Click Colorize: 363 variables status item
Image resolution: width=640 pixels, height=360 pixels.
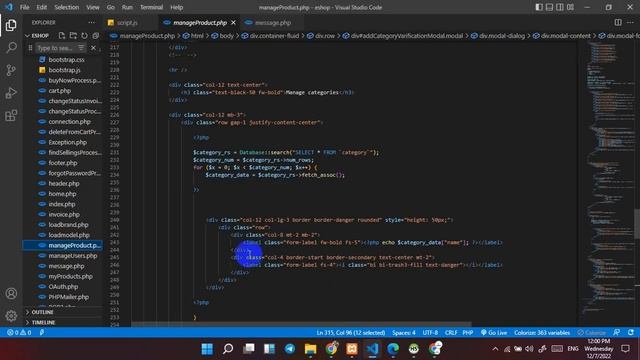[542, 332]
